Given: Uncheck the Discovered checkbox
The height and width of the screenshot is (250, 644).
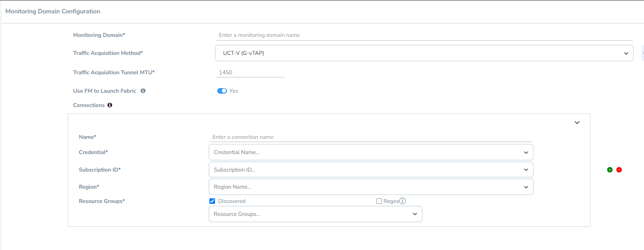Looking at the screenshot, I should click(x=212, y=201).
